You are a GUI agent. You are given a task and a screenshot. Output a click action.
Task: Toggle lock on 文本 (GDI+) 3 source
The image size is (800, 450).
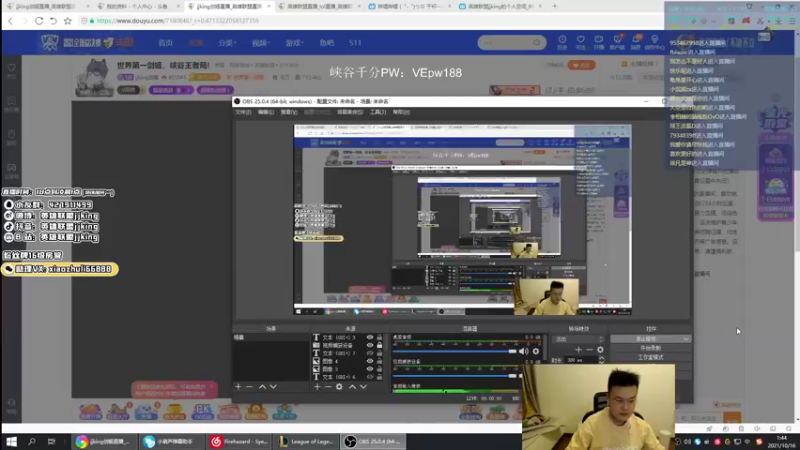coord(380,337)
